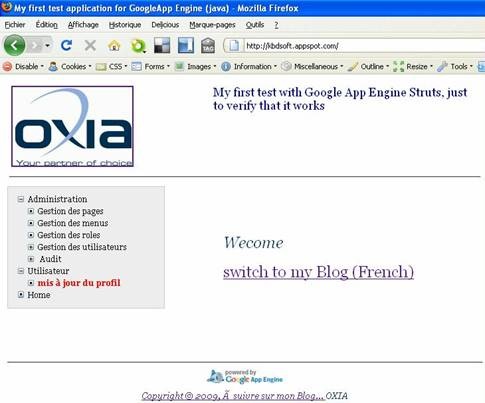485x403 pixels.
Task: Click the OXIA logo image
Action: click(72, 126)
